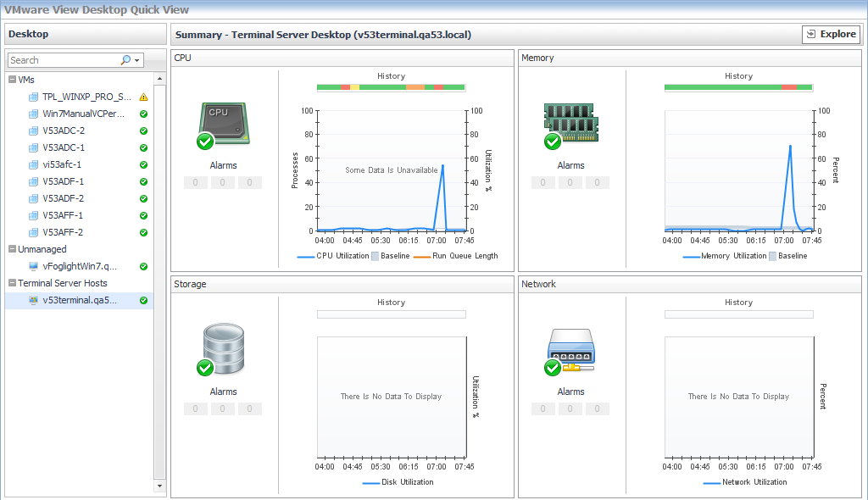
Task: Collapse the VMs tree group
Action: pos(12,80)
